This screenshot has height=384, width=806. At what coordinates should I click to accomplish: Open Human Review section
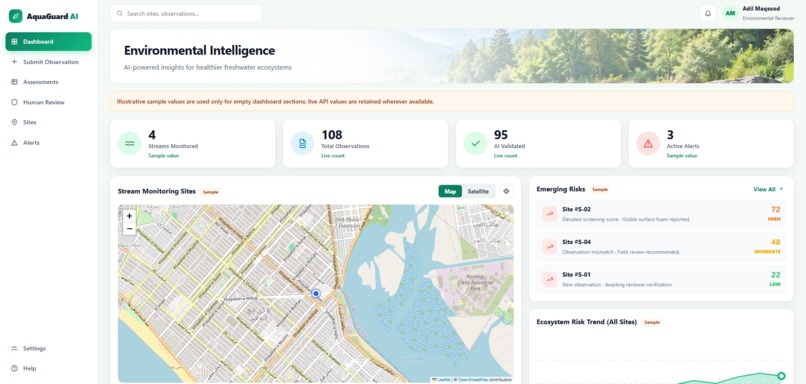[49, 102]
